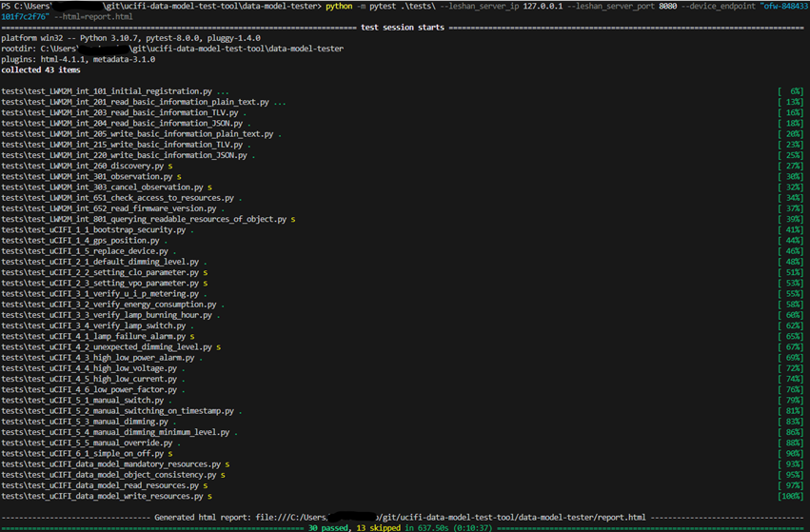Screen dimensions: 810x532
Task: Click test_uCIFI_1_1_bootstrap_security.py line
Action: coord(93,230)
